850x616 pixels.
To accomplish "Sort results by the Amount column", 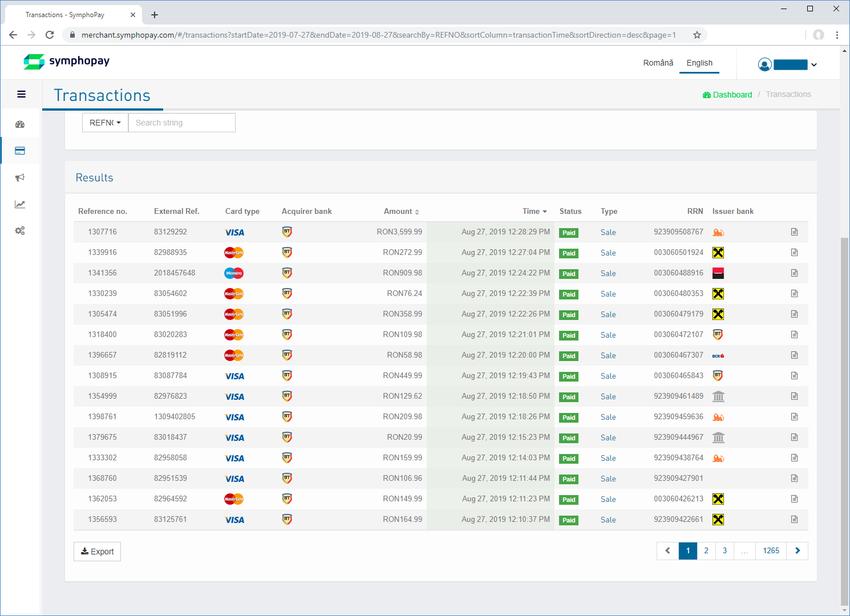I will [401, 212].
